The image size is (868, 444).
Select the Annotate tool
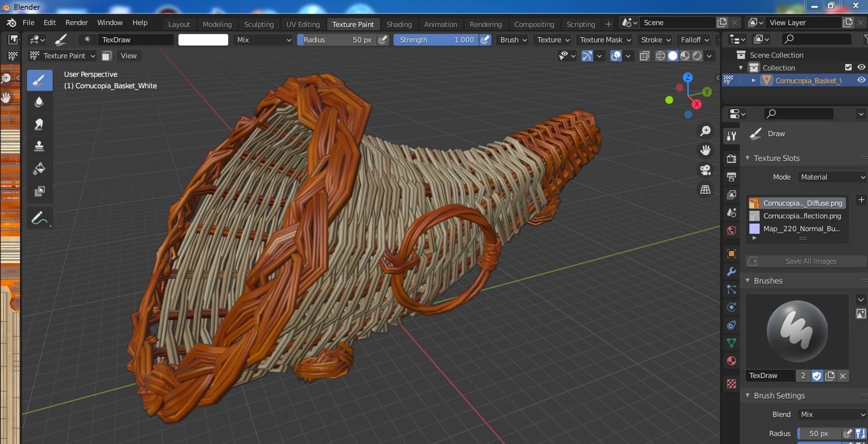(x=39, y=218)
